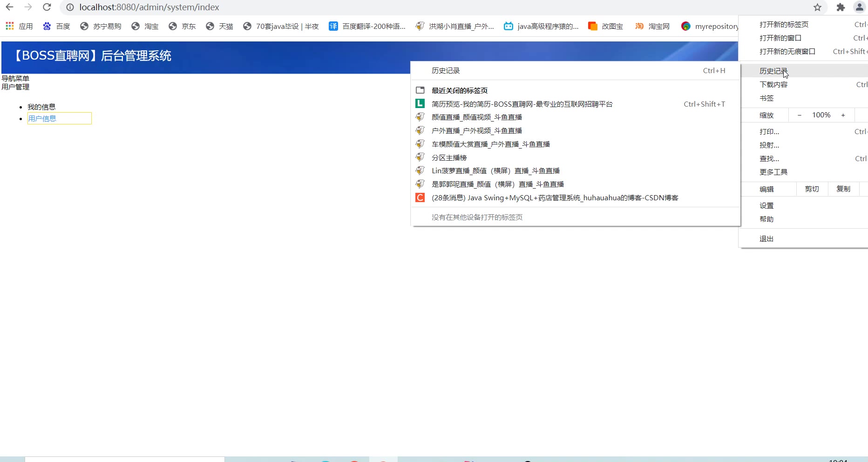Increase zoom with the plus button

pyautogui.click(x=843, y=115)
